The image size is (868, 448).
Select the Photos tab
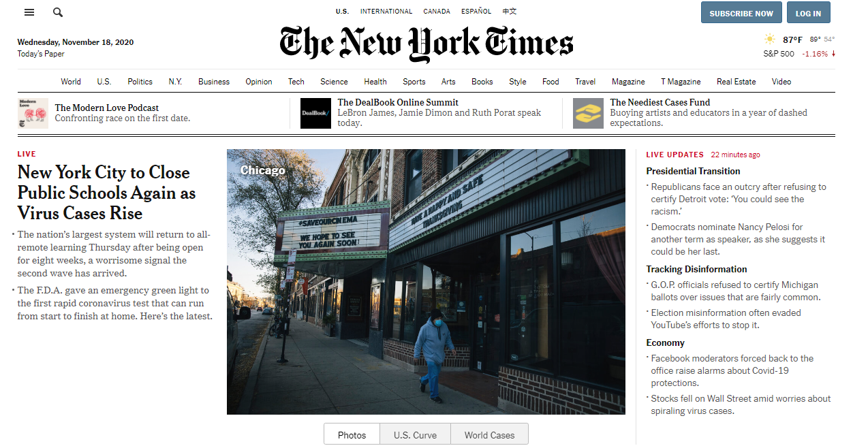point(352,434)
